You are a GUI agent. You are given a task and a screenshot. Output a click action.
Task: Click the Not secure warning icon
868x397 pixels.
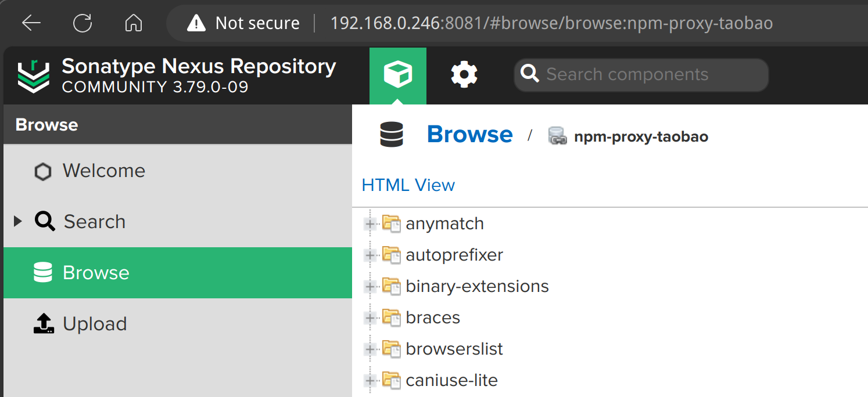pos(196,23)
